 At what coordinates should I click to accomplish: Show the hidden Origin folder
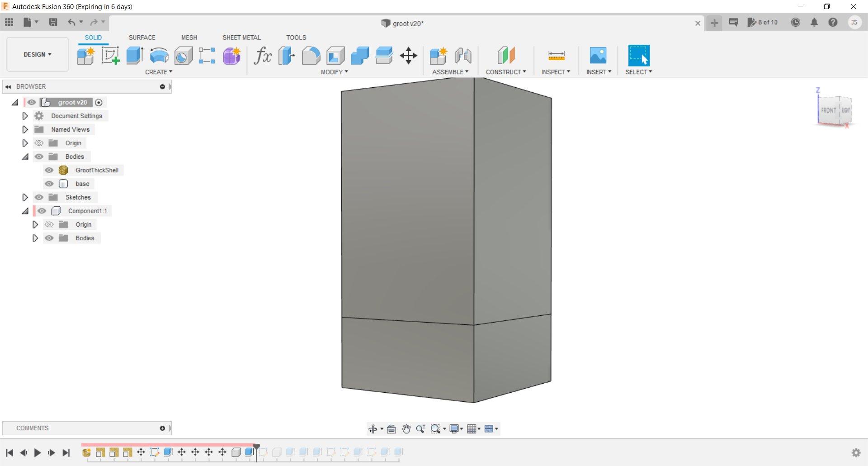(39, 143)
